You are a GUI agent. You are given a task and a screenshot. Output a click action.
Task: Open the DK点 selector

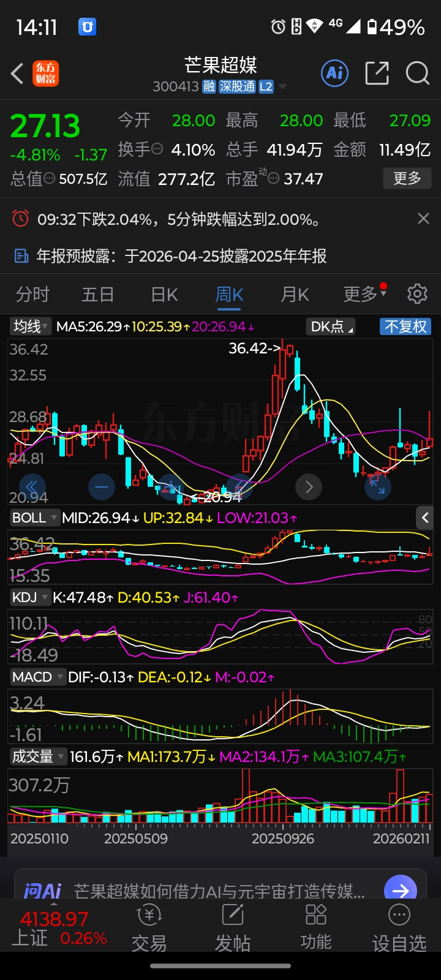click(331, 326)
